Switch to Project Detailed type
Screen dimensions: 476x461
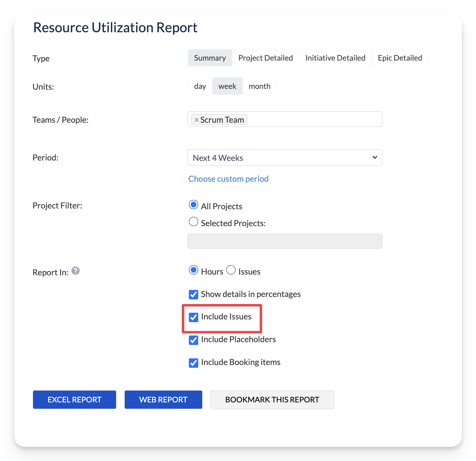point(266,58)
